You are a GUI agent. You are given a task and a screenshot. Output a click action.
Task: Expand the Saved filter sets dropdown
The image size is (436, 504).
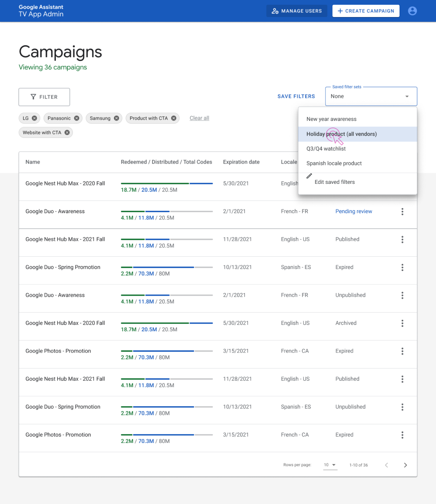pyautogui.click(x=371, y=96)
